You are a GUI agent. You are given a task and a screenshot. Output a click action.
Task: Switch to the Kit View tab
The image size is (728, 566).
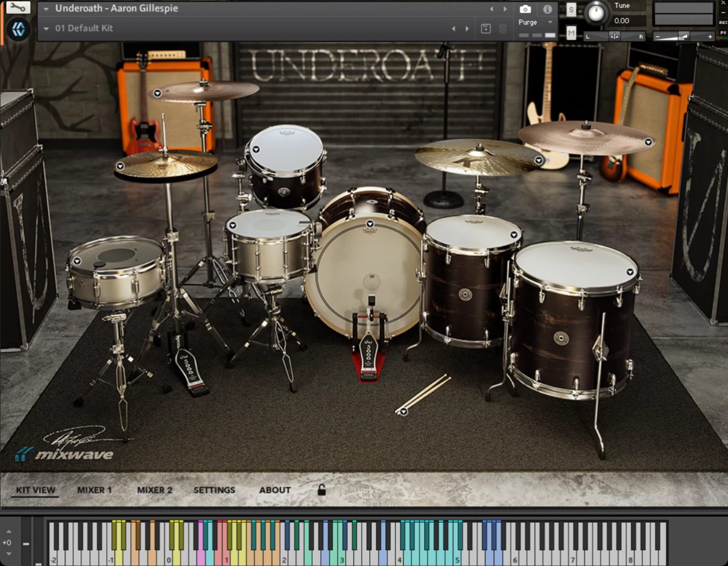[36, 490]
